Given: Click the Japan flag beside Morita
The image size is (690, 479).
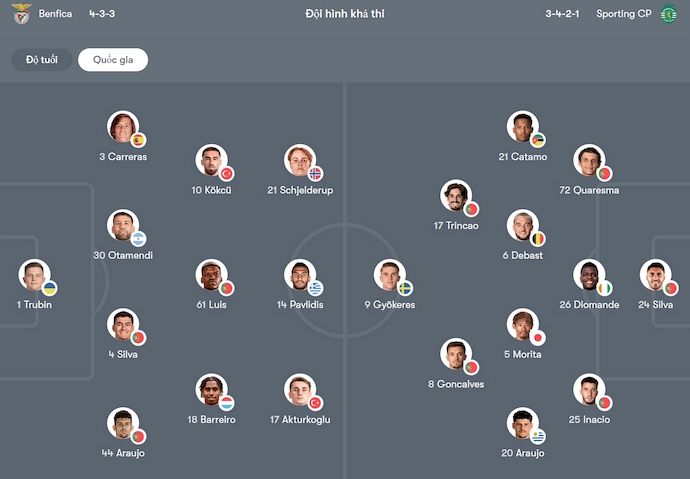Looking at the screenshot, I should (x=537, y=338).
